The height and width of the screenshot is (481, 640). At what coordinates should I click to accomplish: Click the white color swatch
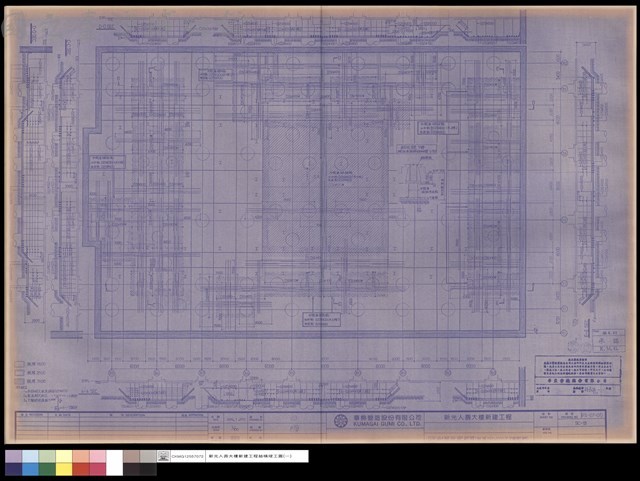(x=114, y=463)
